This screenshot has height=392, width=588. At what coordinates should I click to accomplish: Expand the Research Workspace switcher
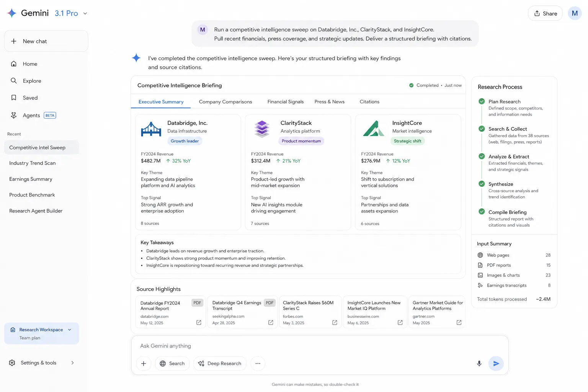(41, 333)
